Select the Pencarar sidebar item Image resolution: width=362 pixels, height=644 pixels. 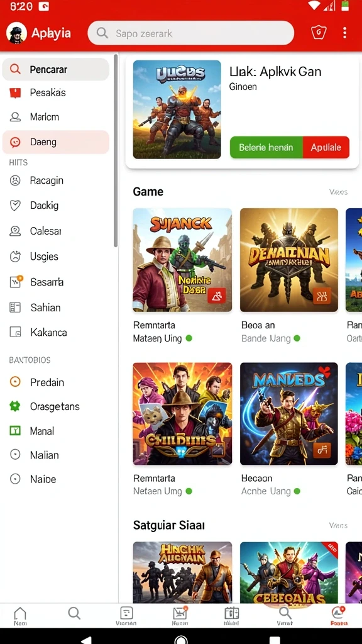55,69
